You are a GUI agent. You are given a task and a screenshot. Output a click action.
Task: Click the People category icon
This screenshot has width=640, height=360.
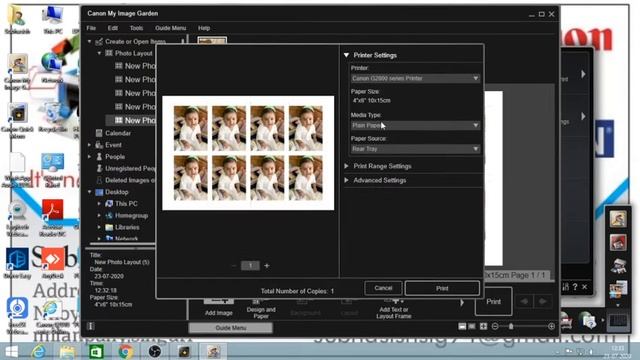[x=99, y=157]
